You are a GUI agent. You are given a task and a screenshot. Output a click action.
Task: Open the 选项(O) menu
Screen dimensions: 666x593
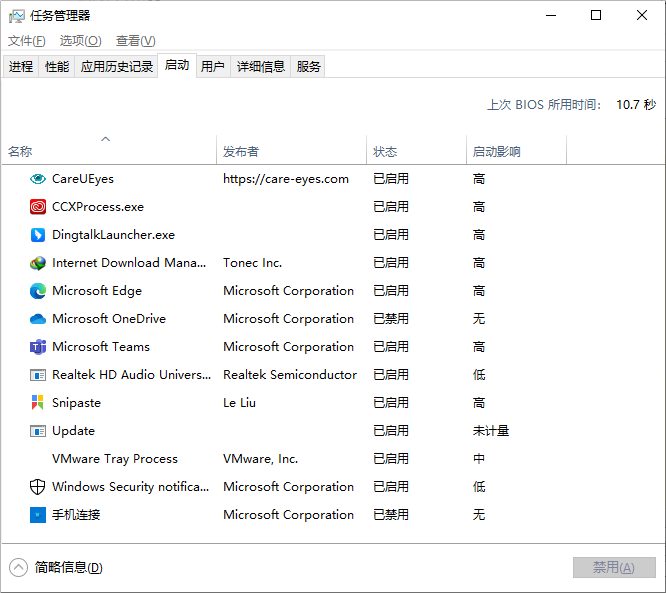tap(80, 41)
